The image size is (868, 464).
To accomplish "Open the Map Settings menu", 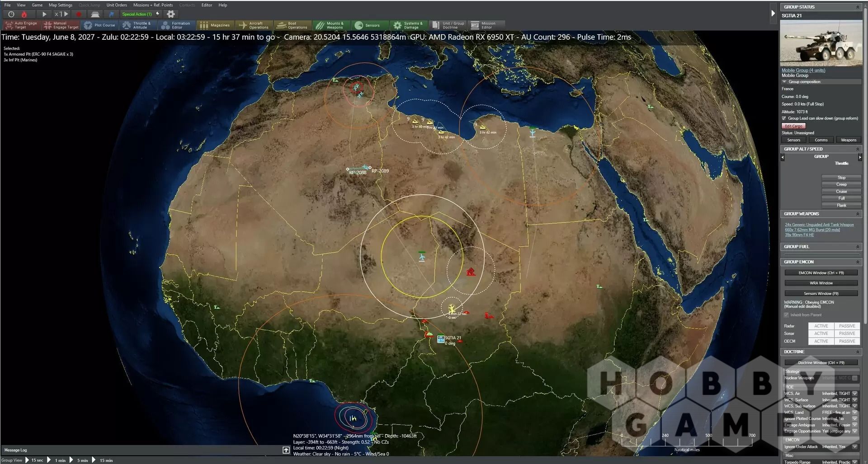I will point(61,5).
